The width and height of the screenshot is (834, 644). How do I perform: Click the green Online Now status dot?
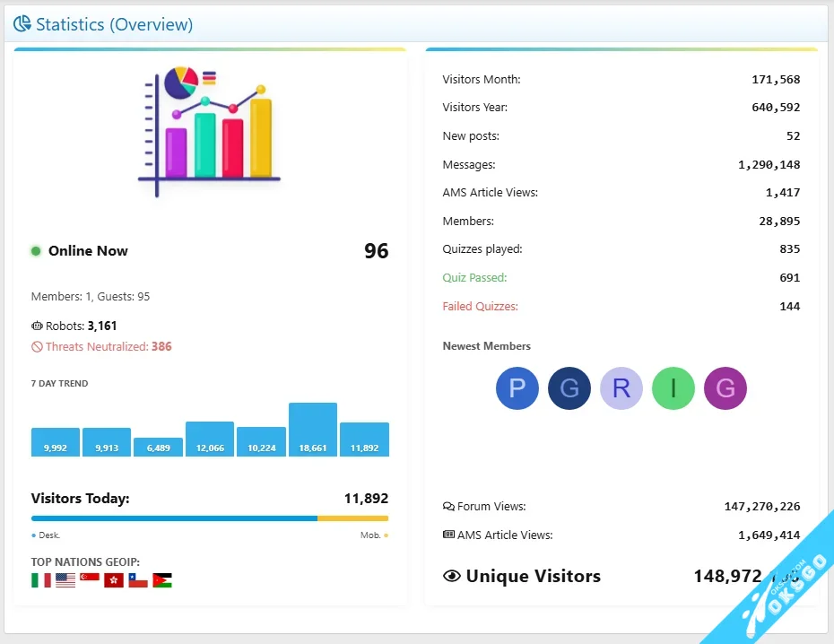click(x=36, y=251)
